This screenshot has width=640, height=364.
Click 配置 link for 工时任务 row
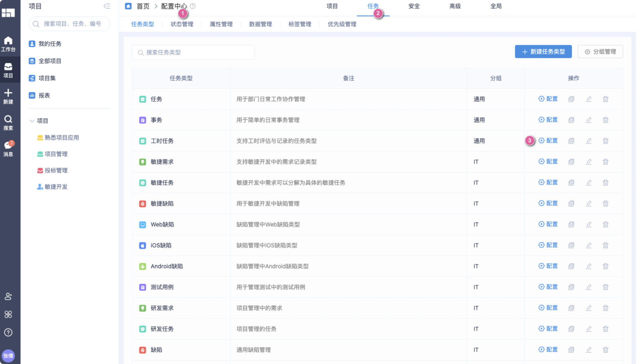(x=548, y=141)
